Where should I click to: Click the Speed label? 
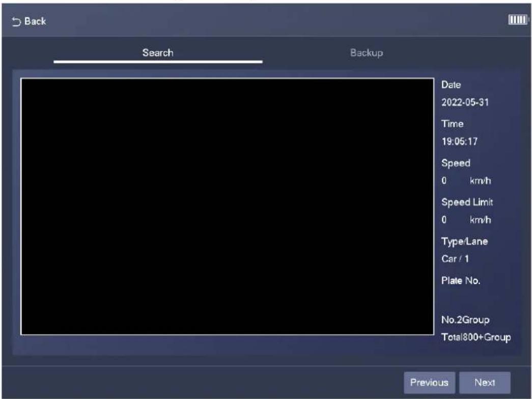coord(456,163)
